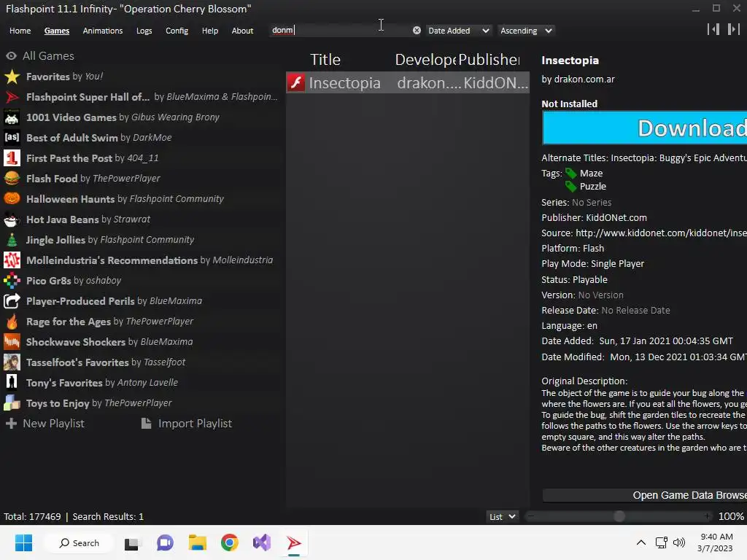Click the Flashpoint Super Hall of Fame icon
Viewport: 747px width, 560px height.
[x=12, y=97]
